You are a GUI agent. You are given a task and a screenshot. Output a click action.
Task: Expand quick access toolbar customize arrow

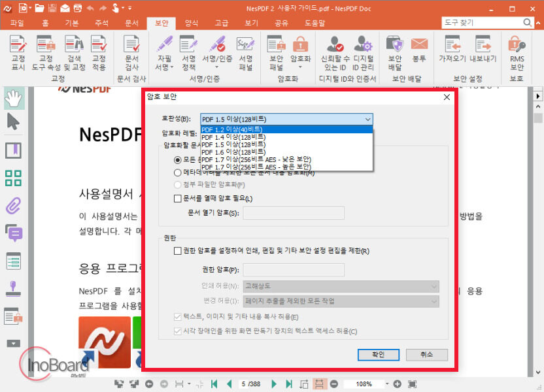pos(129,8)
